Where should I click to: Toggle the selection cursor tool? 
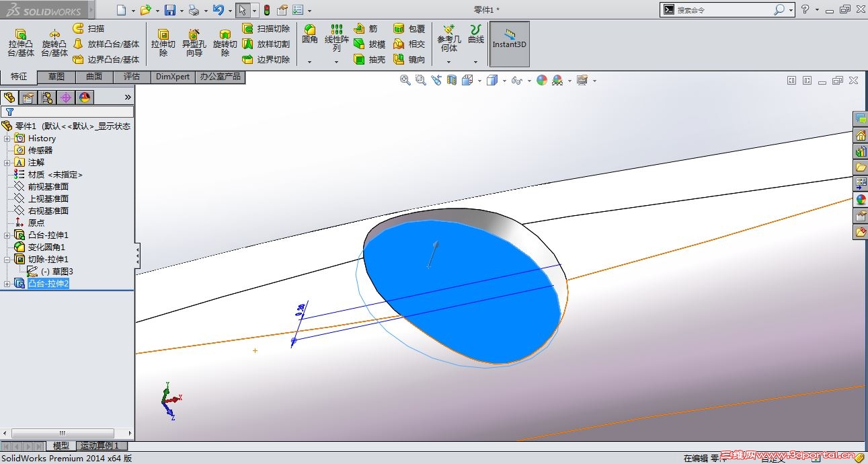[243, 10]
